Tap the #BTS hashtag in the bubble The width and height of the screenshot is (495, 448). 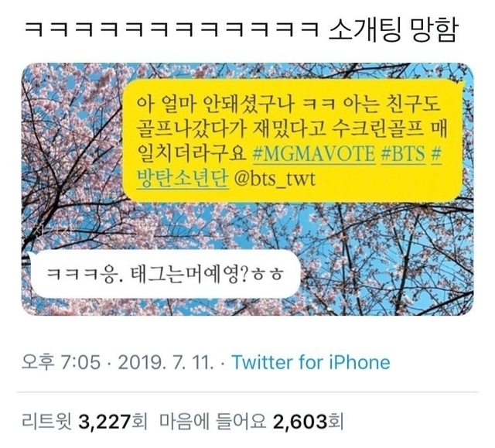click(x=403, y=155)
